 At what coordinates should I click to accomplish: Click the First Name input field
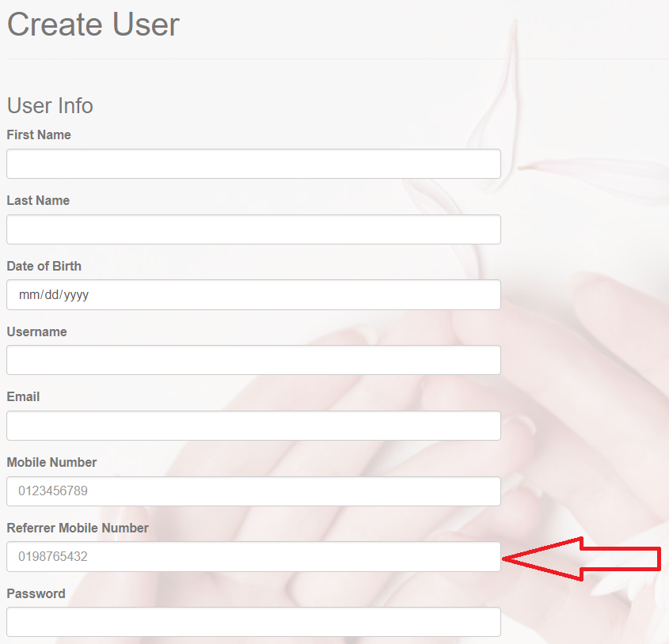coord(253,164)
